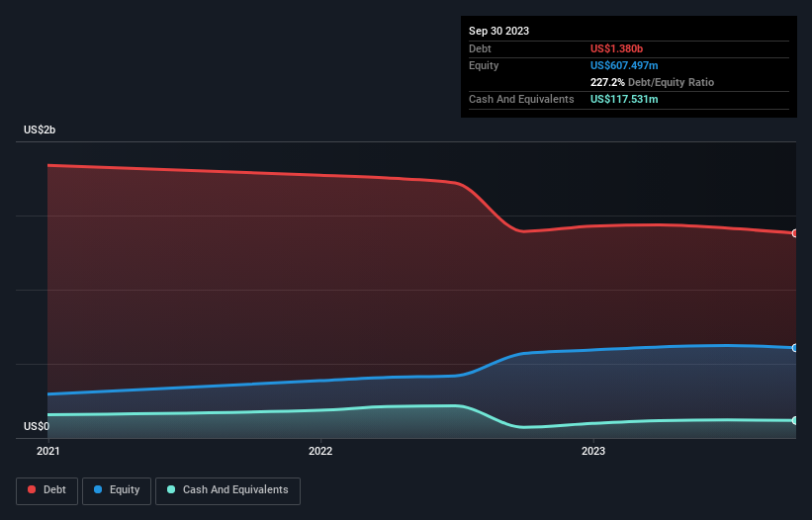The height and width of the screenshot is (520, 812).
Task: Select the 2021 x-axis label
Action: pyautogui.click(x=48, y=451)
